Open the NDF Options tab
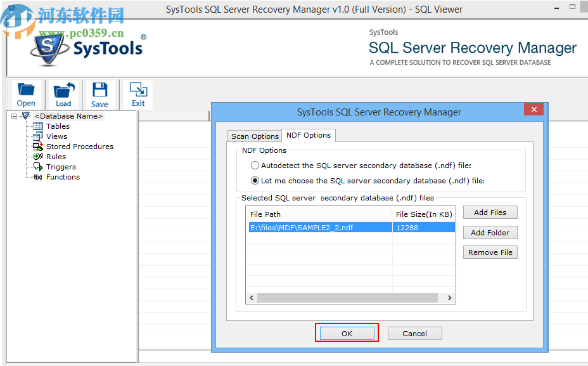This screenshot has width=588, height=366. (x=309, y=135)
